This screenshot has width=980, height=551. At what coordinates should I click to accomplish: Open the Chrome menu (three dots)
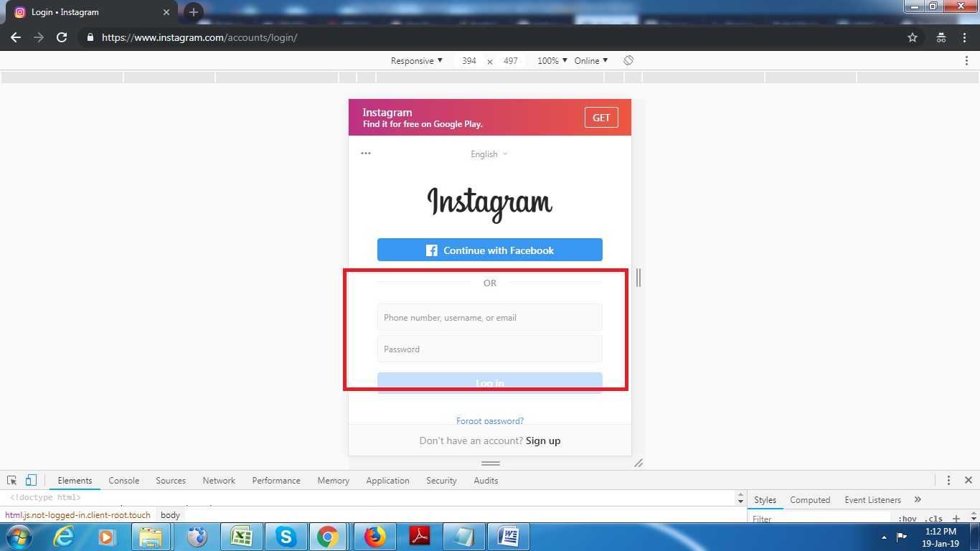click(966, 37)
